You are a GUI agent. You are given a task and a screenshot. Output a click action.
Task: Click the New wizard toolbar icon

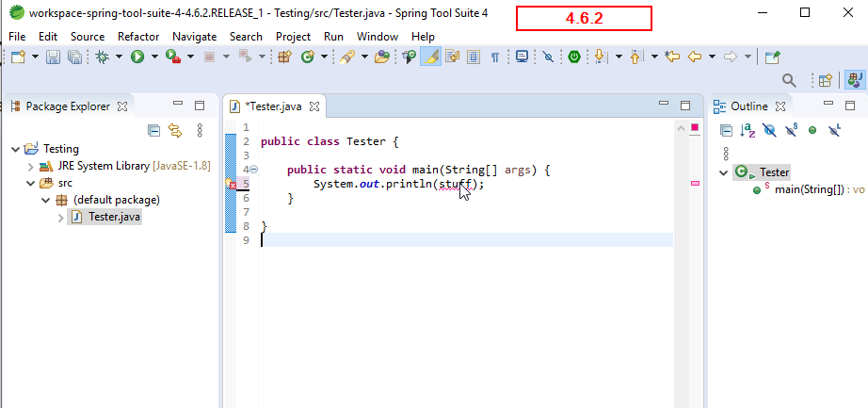click(x=18, y=57)
